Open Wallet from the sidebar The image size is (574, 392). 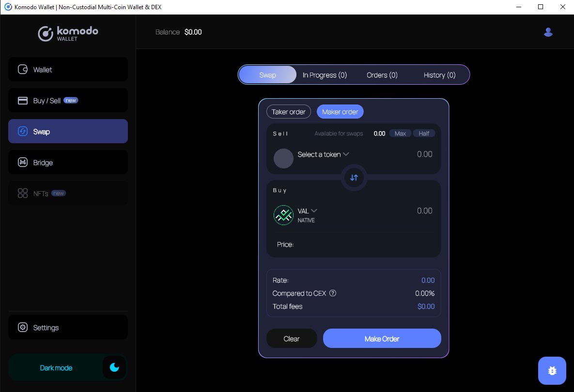(x=68, y=70)
